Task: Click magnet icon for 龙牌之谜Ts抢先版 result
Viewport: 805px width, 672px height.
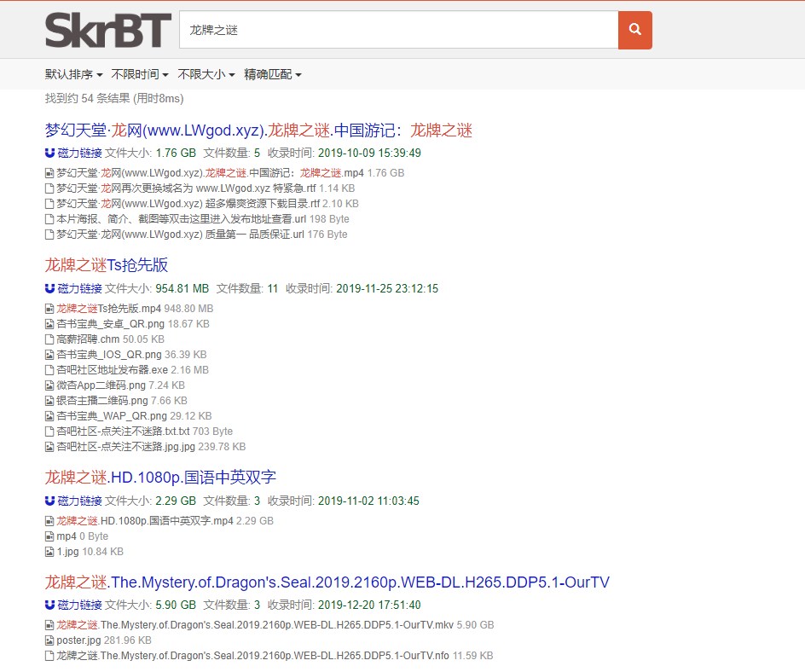Action: point(49,289)
